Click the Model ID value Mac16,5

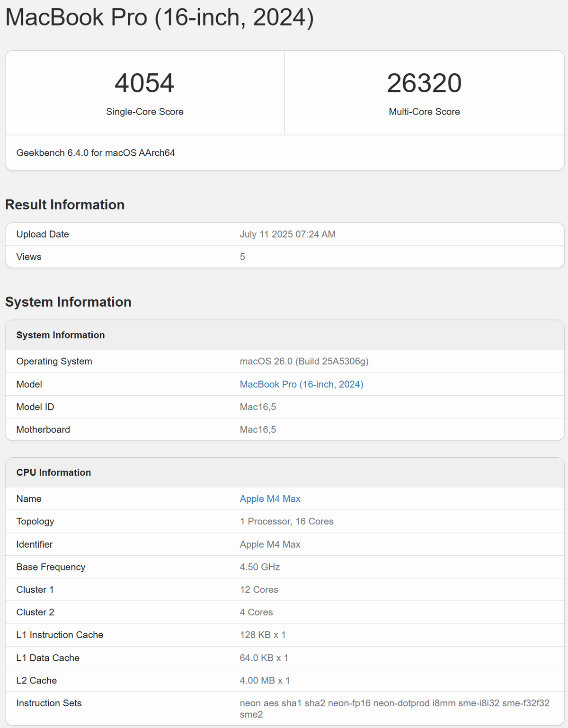pos(258,407)
